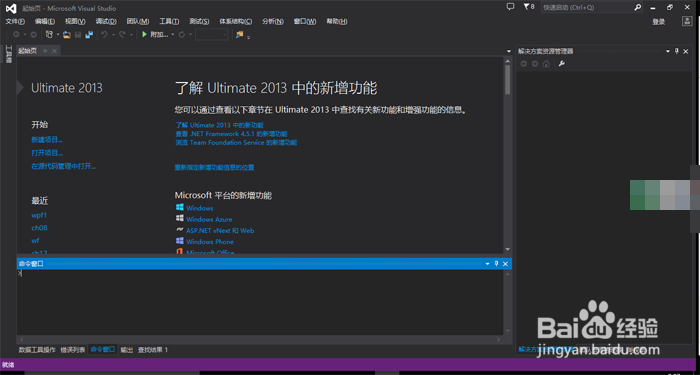Click Solution Explorer Back icon
Screen dimensions: 700x375
[524, 64]
